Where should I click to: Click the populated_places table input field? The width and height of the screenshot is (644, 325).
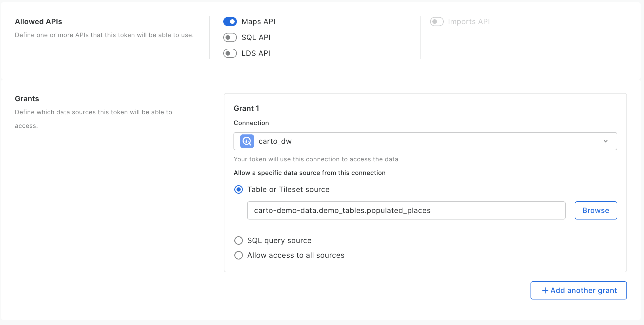pyautogui.click(x=406, y=210)
